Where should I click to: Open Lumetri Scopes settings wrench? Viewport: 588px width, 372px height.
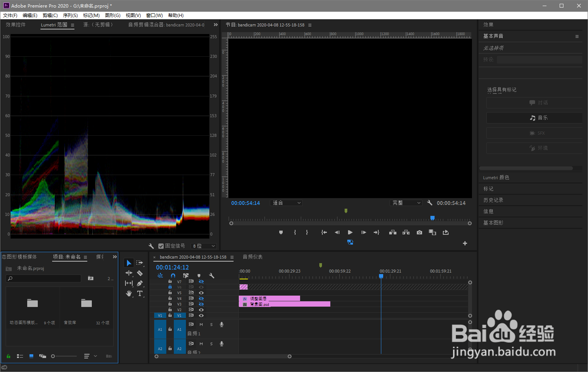(x=151, y=246)
